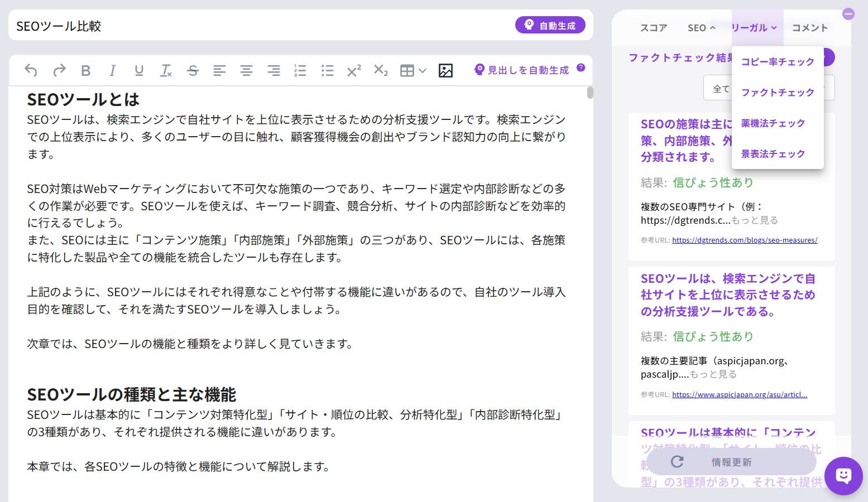Insert an image into the editor

pos(445,70)
